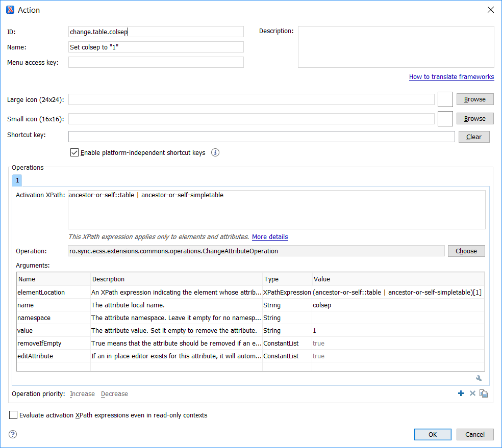The height and width of the screenshot is (448, 502).
Task: Clear the shortcut key
Action: (x=473, y=137)
